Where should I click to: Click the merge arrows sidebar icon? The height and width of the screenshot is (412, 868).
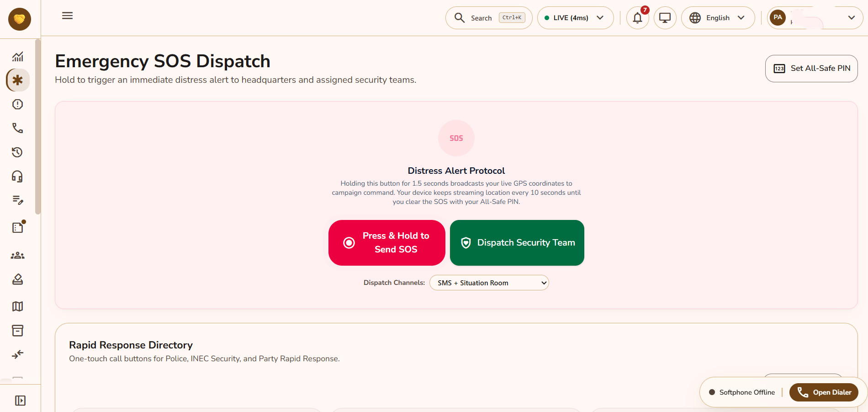coord(18,354)
